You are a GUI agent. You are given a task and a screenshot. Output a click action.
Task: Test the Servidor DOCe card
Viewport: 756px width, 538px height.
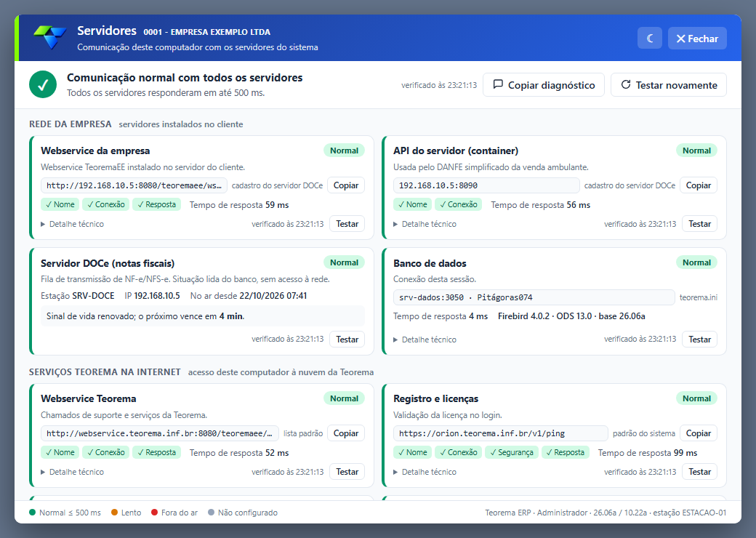(x=347, y=339)
